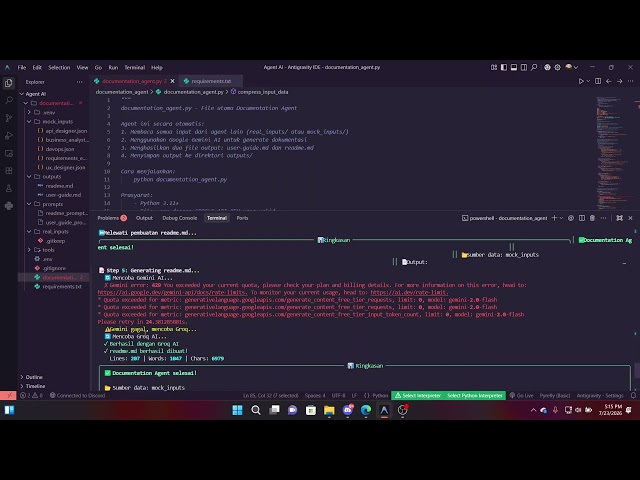Open the Selection menu
Screen dimensions: 640x480
coord(59,67)
